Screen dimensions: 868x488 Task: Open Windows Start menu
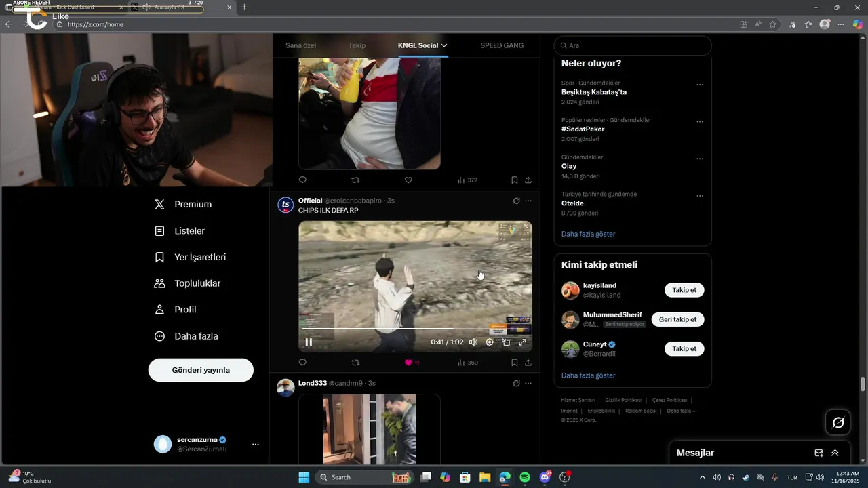[x=304, y=477]
